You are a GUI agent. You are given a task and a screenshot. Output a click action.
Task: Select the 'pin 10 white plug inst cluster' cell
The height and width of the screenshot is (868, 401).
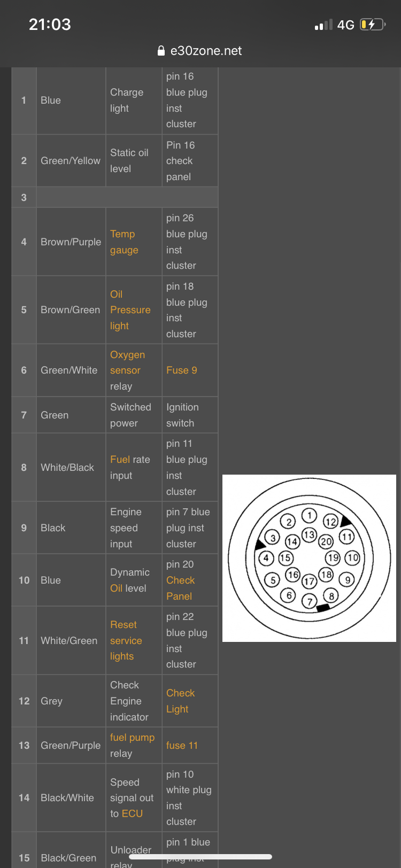(190, 798)
